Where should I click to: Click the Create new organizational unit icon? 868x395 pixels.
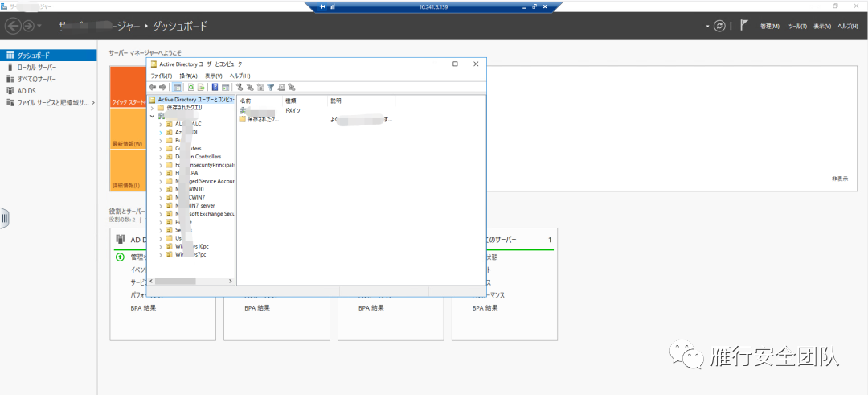click(260, 87)
